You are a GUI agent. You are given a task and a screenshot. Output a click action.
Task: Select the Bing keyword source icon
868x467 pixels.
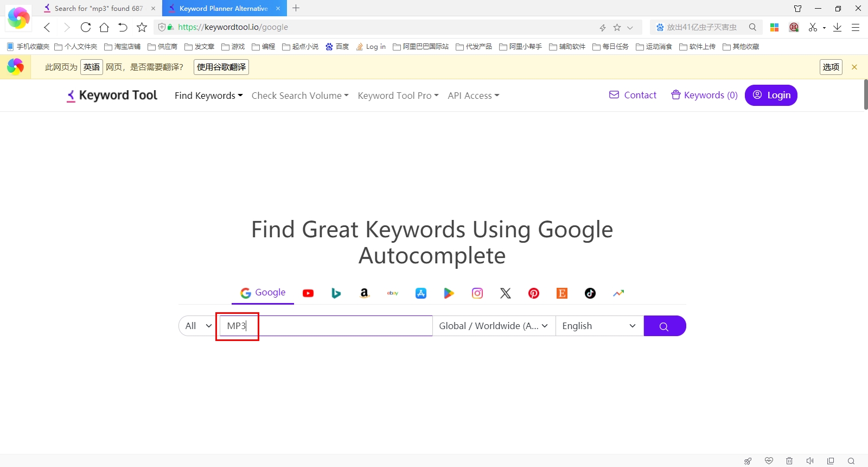(x=336, y=293)
